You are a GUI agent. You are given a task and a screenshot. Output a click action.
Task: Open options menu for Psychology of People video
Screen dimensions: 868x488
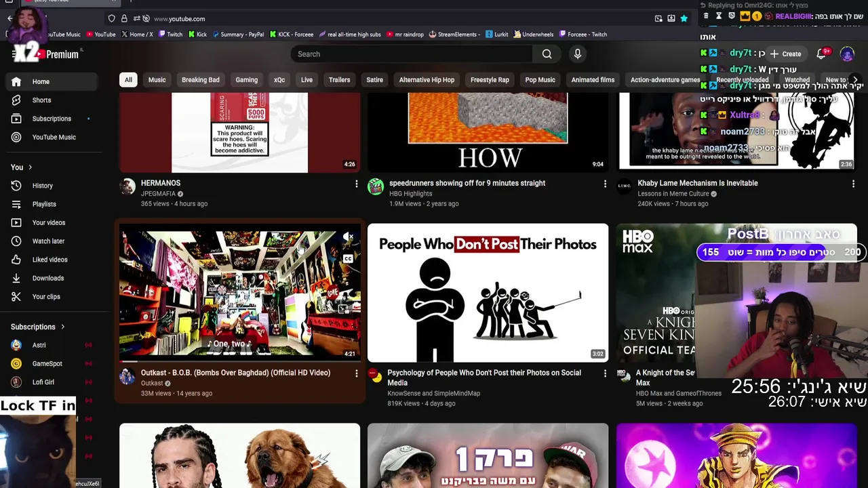[x=605, y=373]
